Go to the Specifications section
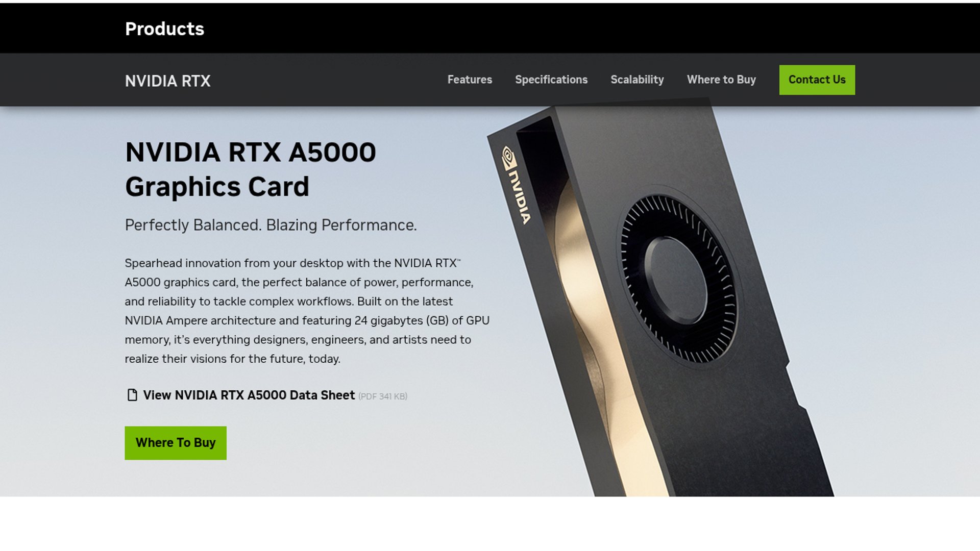 pyautogui.click(x=551, y=80)
